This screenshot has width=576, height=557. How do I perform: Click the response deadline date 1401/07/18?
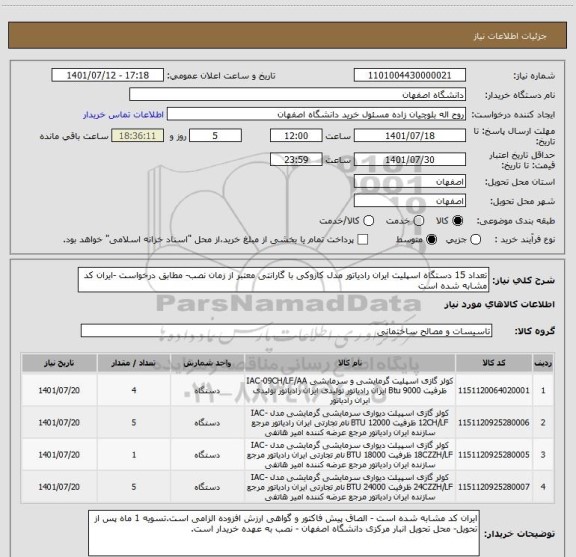point(410,136)
